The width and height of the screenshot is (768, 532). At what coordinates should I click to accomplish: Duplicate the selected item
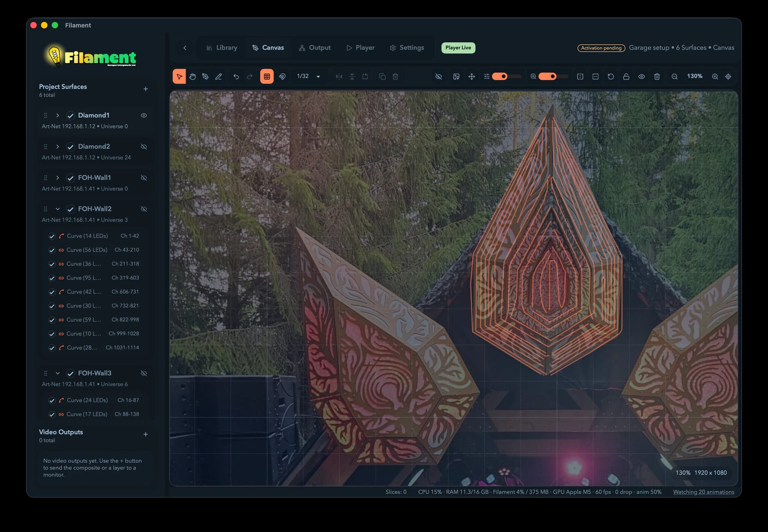tap(382, 76)
